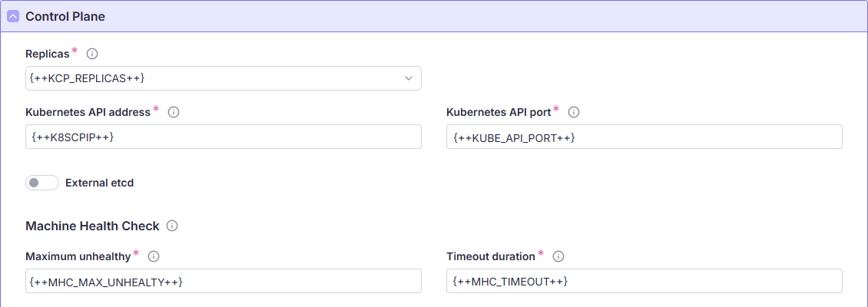Click the Replicas dropdown arrow
Viewport: 868px width, 307px height.
409,78
